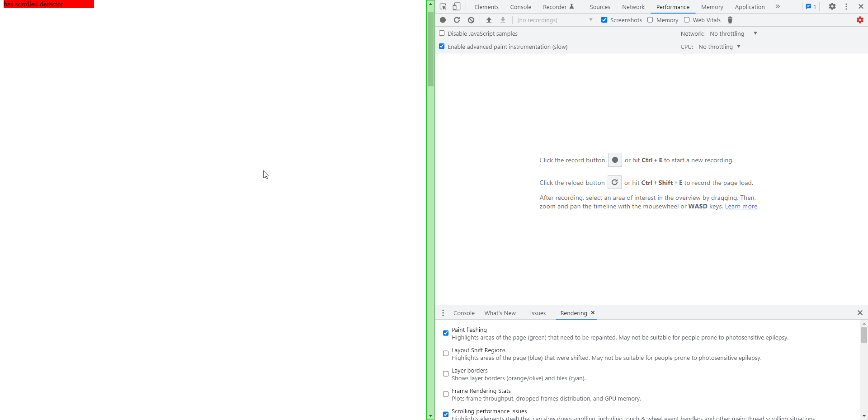Open red capture settings gear
Viewport: 868px width, 420px height.
coord(860,20)
